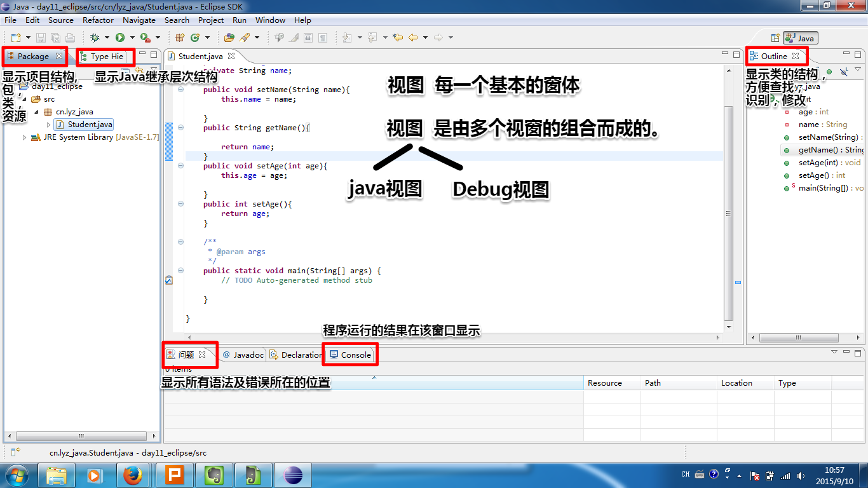This screenshot has width=868, height=488.
Task: Launch External Tools with toolbox icon
Action: [146, 37]
